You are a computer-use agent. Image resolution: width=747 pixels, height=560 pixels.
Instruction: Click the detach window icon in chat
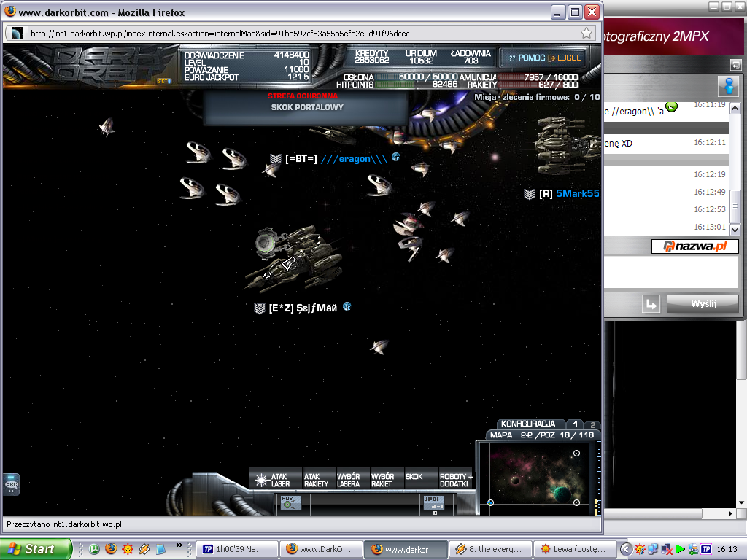pyautogui.click(x=735, y=65)
